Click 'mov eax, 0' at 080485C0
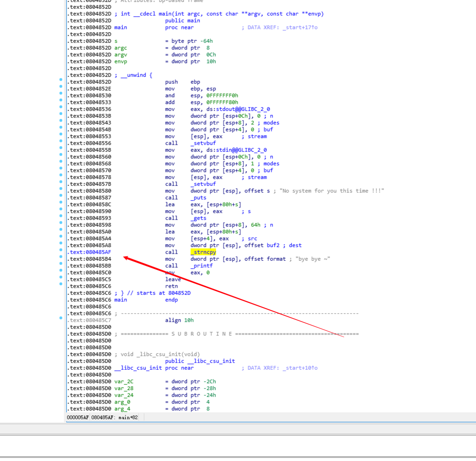 (x=187, y=273)
